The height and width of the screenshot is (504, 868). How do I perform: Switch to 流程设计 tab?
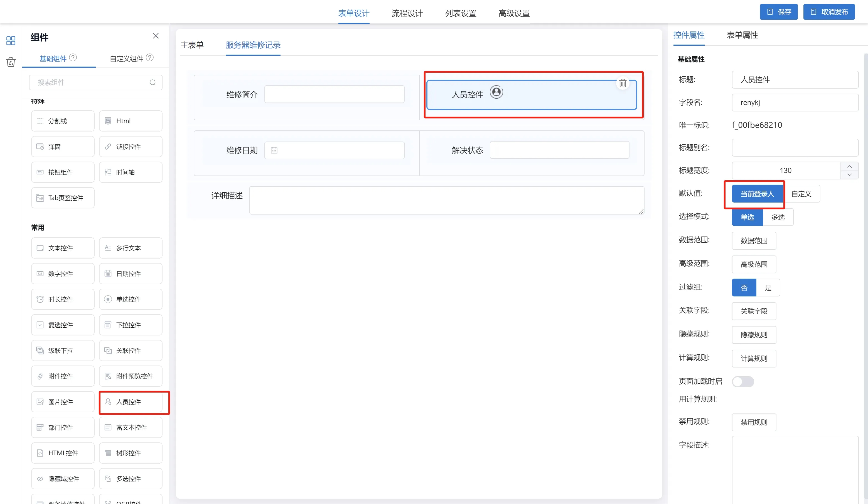(x=407, y=13)
